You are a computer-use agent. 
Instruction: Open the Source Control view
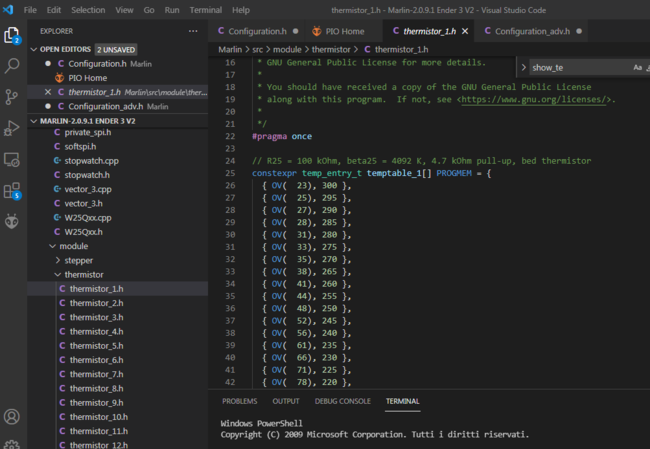pos(12,97)
